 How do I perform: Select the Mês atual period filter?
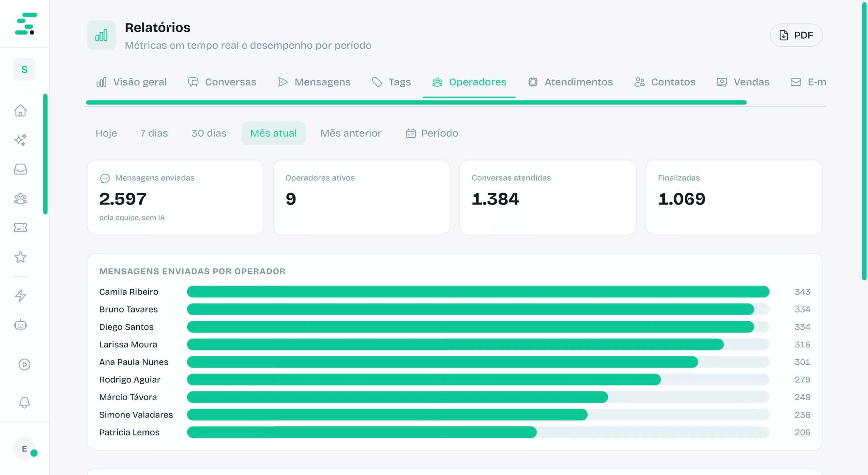pyautogui.click(x=274, y=133)
